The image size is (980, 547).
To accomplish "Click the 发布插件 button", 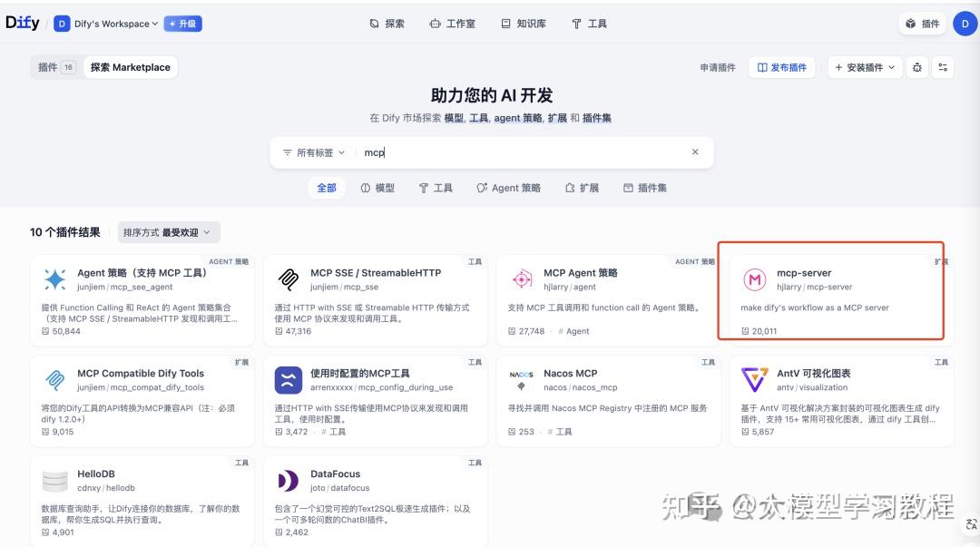I will click(781, 67).
